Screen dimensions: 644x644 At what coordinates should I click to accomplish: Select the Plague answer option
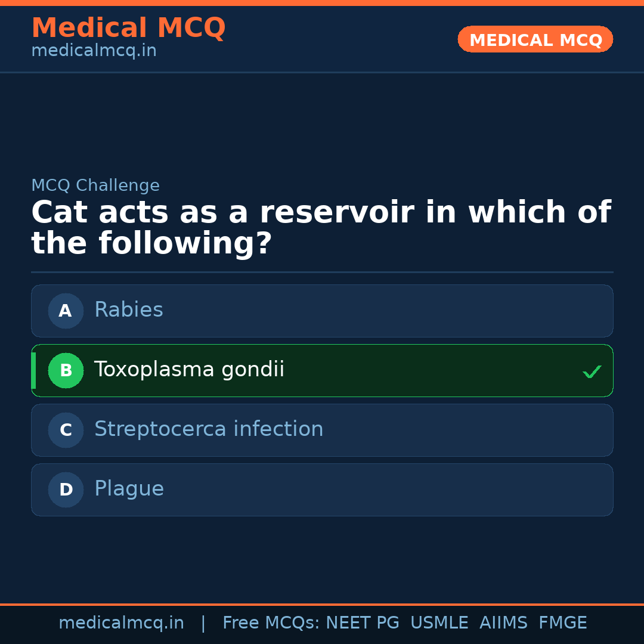click(x=322, y=490)
